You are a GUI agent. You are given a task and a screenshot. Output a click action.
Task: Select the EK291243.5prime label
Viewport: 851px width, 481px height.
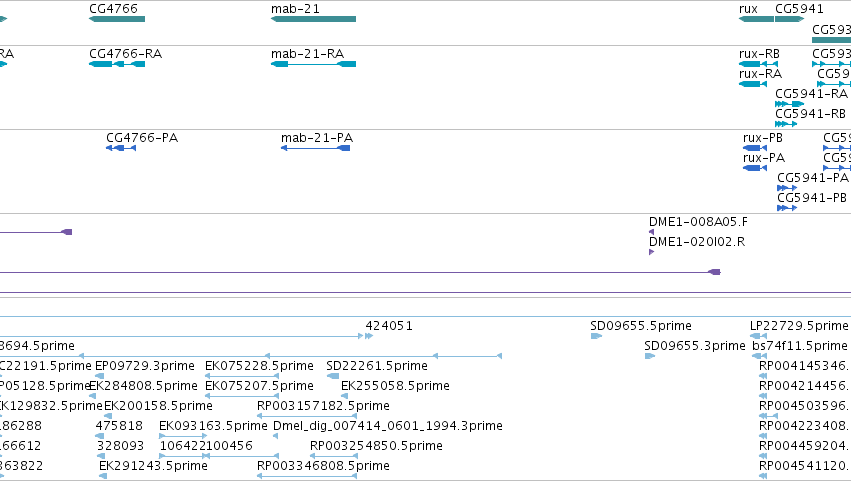click(153, 466)
